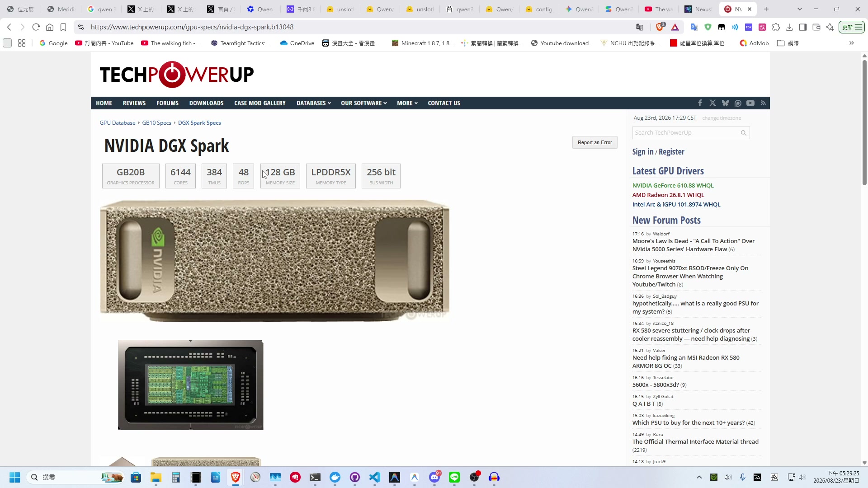Show hidden bookmarks overflow chevron
Image resolution: width=868 pixels, height=488 pixels.
[x=852, y=43]
